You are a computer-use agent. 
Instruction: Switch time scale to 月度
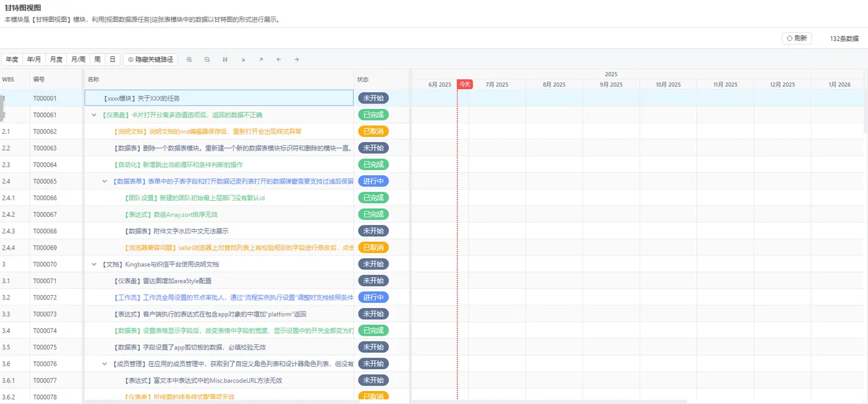[56, 59]
